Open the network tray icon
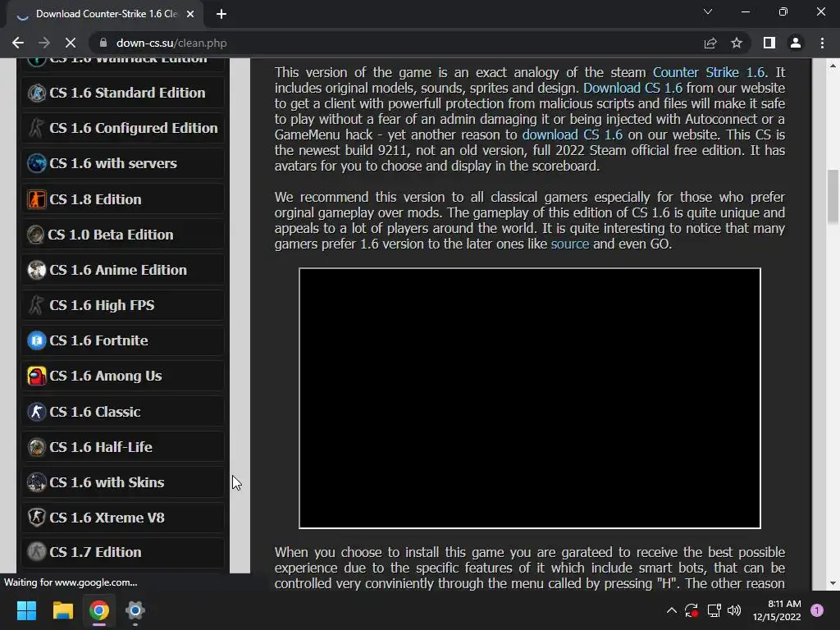Screen dimensions: 840x630 714,610
